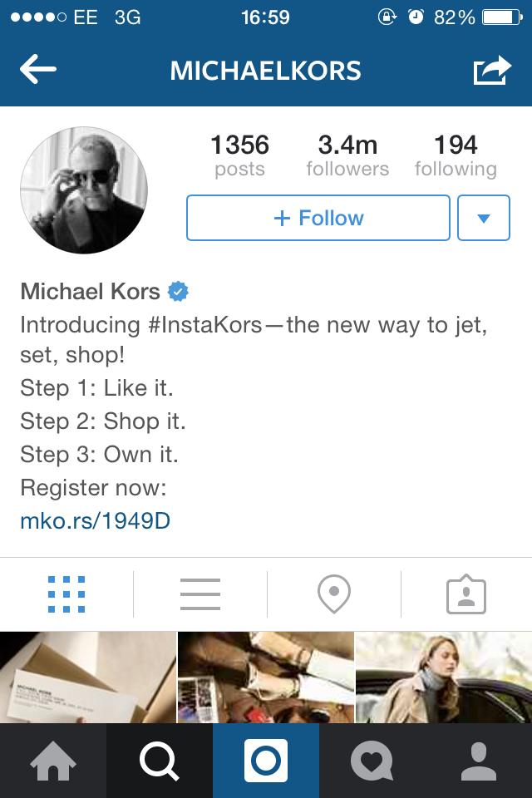Open the activity heart tab
532x798 pixels.
point(372,760)
